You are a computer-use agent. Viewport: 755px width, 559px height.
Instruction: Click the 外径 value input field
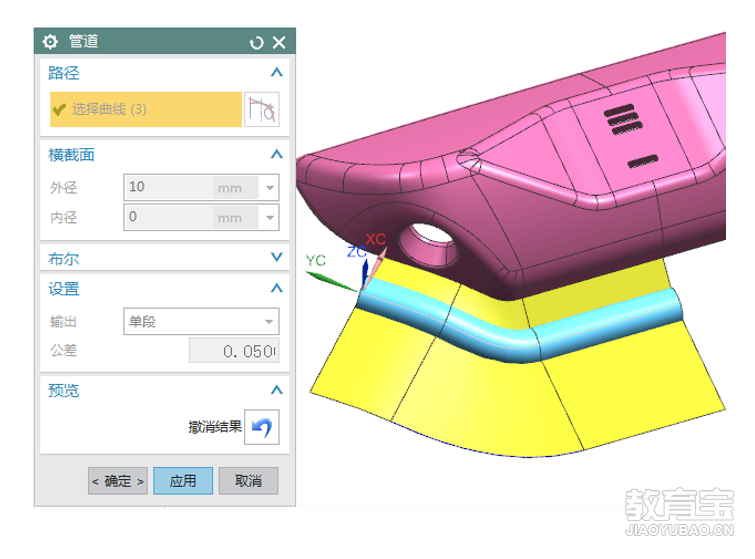tap(169, 187)
